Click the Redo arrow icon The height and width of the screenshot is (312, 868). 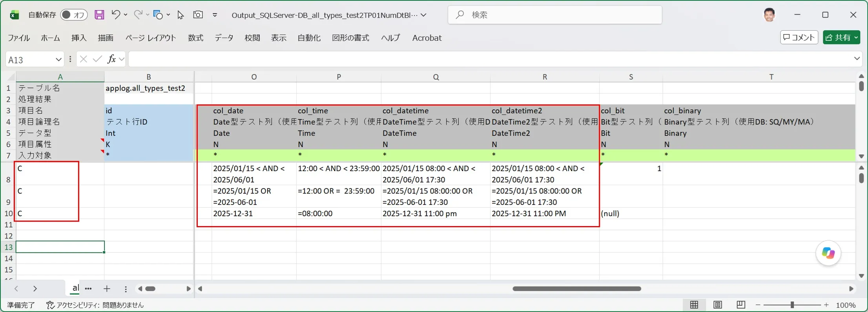(x=138, y=15)
